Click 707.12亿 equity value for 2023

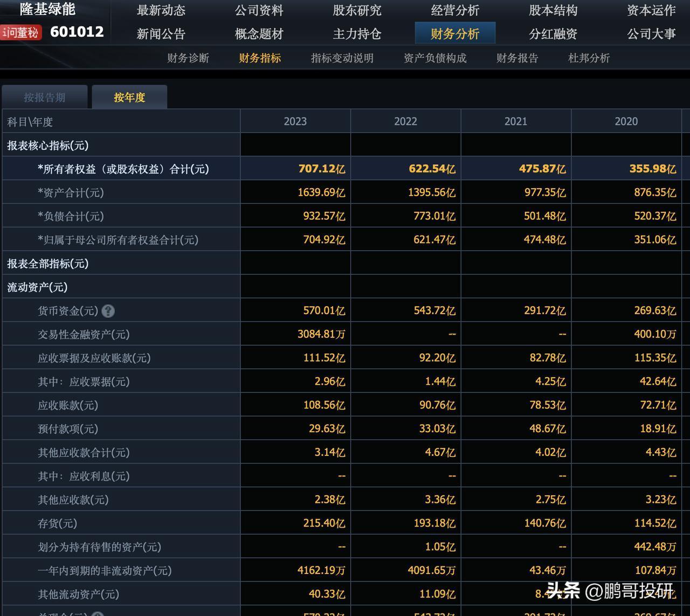[x=322, y=169]
